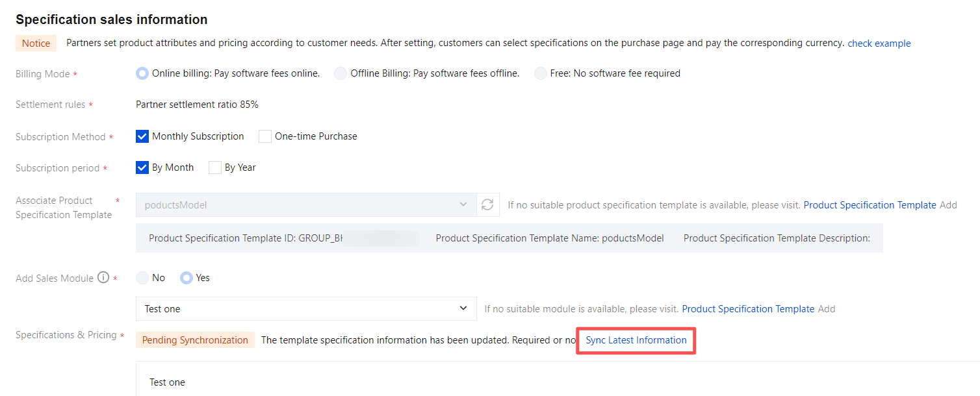Image resolution: width=980 pixels, height=396 pixels.
Task: Open Product Specification Template link near module dropdown
Action: coord(748,309)
